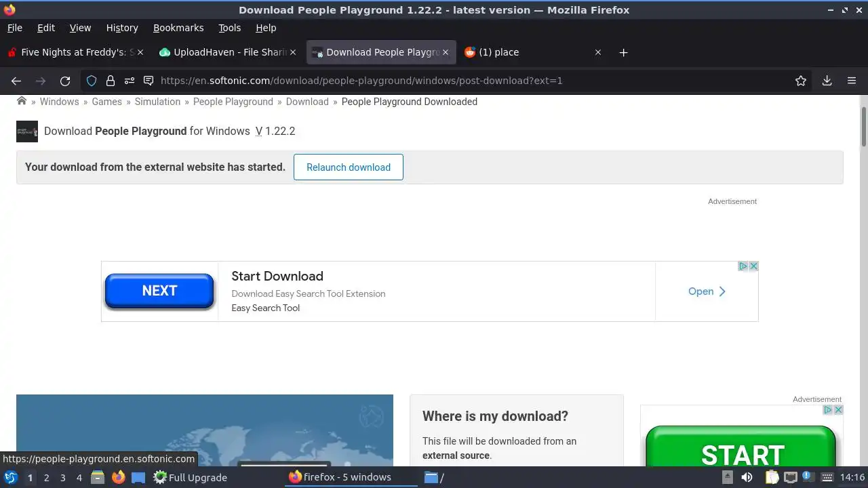Close the (1) place Reddit tab
The width and height of the screenshot is (868, 488).
[598, 52]
